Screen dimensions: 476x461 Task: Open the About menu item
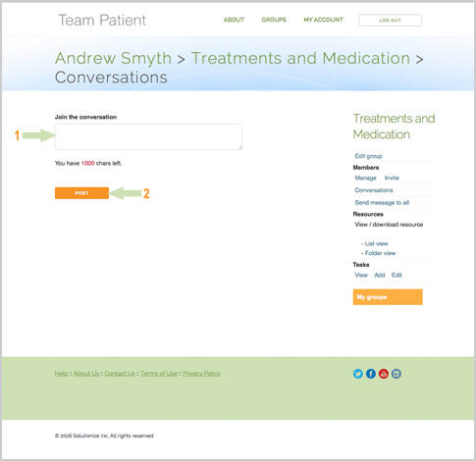234,20
